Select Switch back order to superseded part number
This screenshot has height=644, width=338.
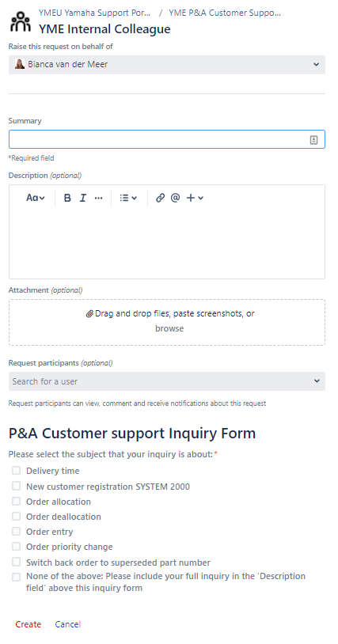(16, 562)
